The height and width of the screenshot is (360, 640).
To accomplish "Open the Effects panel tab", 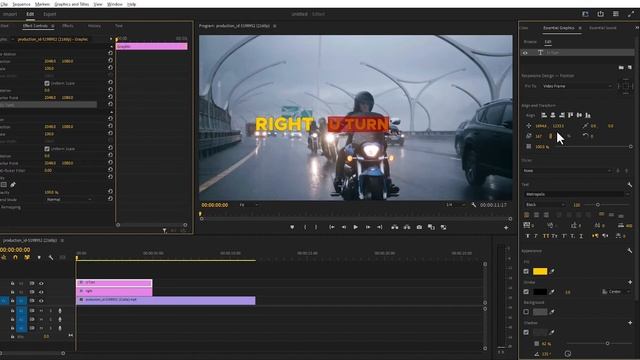I will tap(68, 26).
